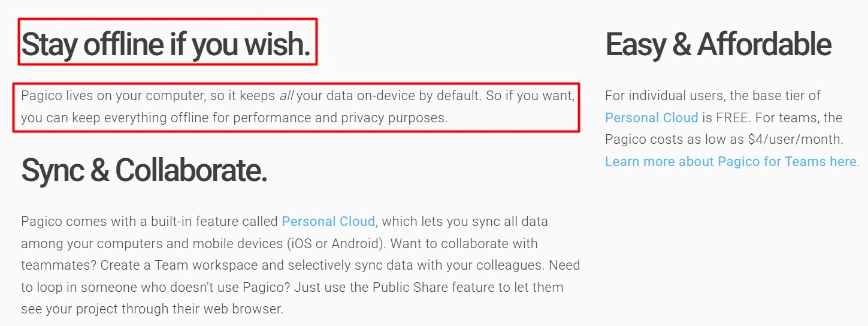Click the Easy & Affordable heading
Image resolution: width=868 pixels, height=326 pixels.
coord(718,45)
